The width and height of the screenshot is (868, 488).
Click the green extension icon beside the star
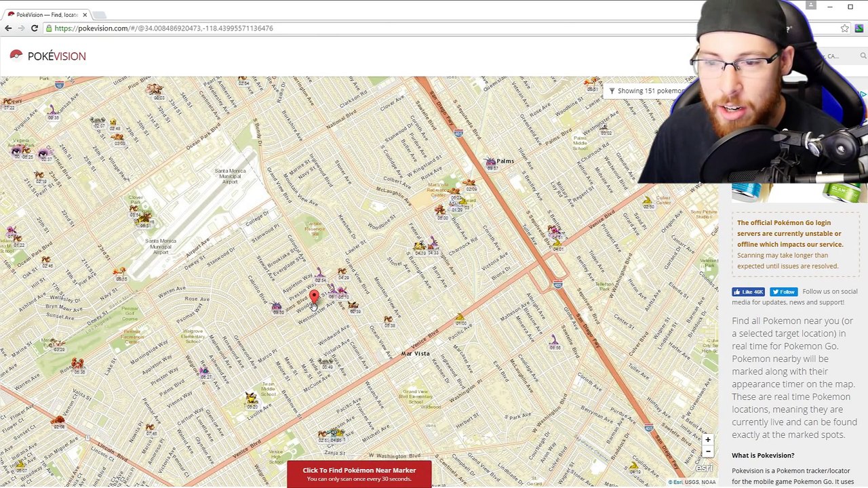point(859,28)
